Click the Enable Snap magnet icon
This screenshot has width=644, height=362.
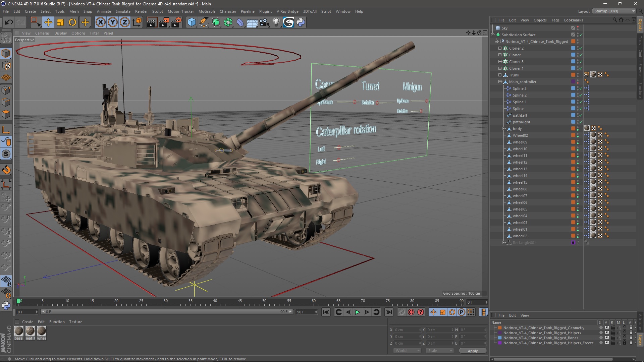pyautogui.click(x=6, y=170)
